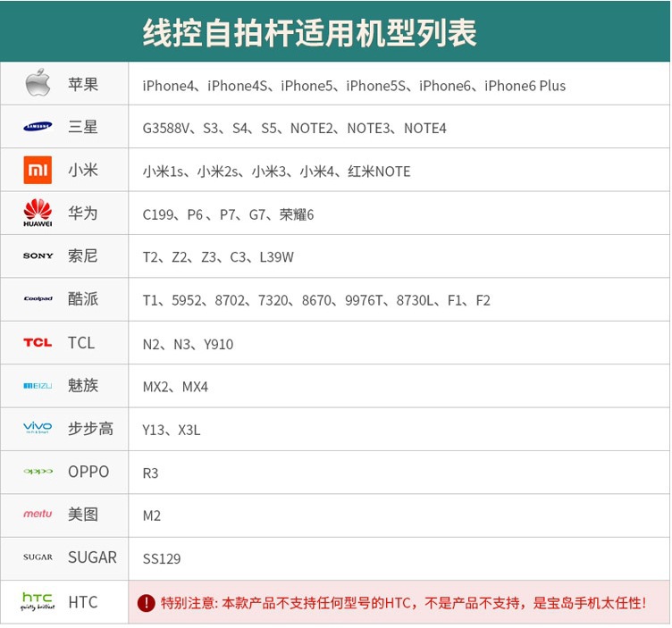
Task: Select the brand name 步步高
Action: tap(91, 429)
